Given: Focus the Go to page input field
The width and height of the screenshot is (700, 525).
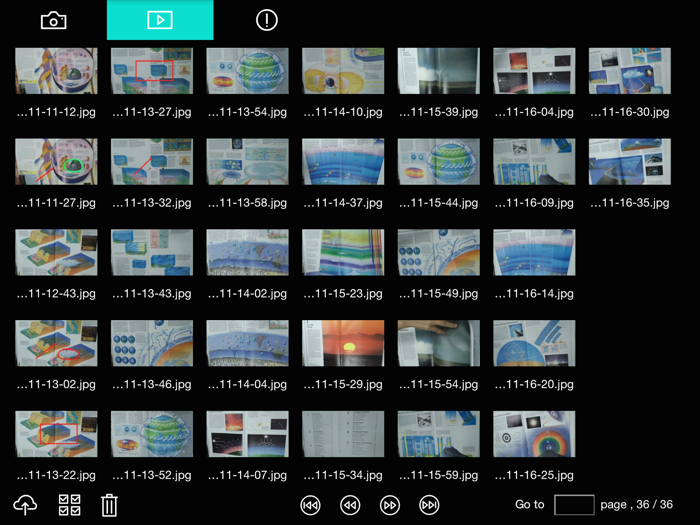Looking at the screenshot, I should [574, 505].
